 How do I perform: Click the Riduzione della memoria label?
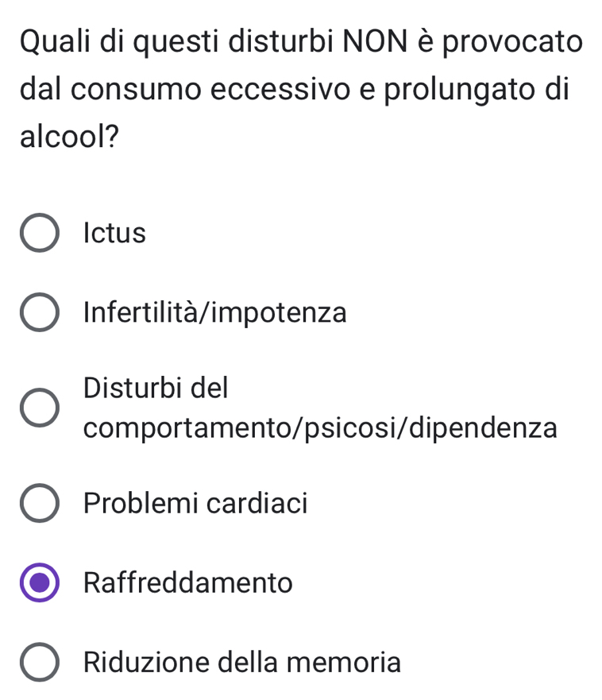(242, 663)
